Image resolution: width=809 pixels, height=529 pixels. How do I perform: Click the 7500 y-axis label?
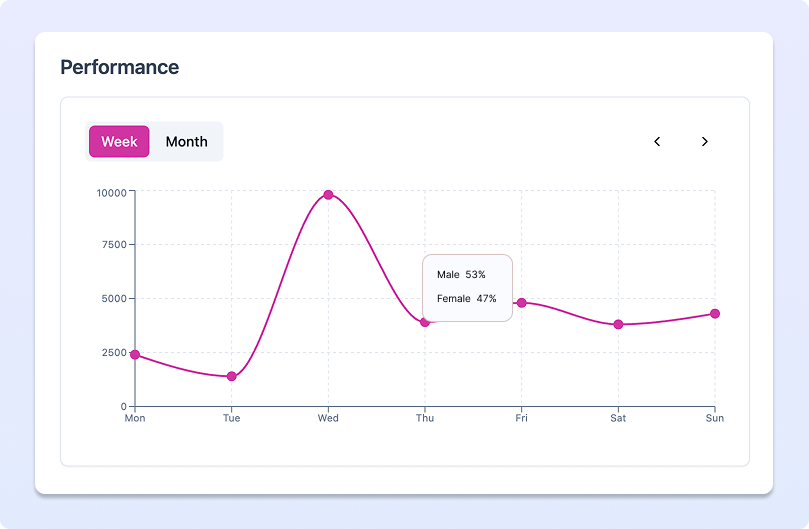(112, 245)
